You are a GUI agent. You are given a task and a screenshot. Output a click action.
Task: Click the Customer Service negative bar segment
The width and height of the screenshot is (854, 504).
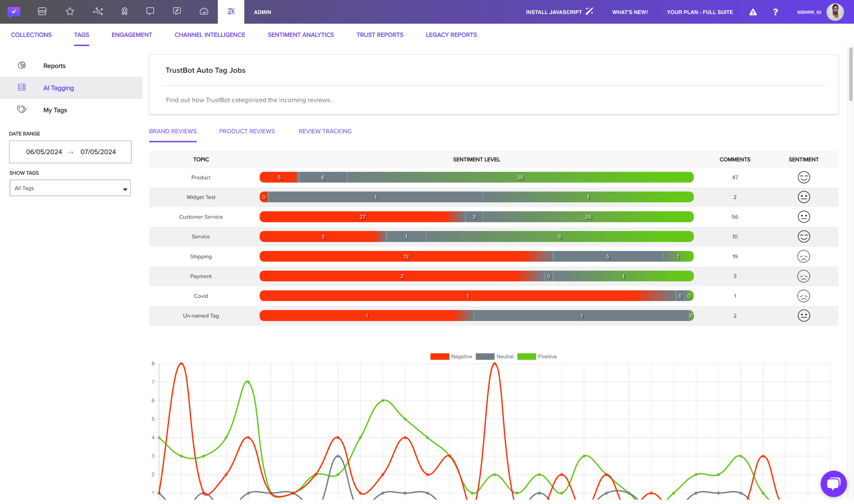[362, 217]
